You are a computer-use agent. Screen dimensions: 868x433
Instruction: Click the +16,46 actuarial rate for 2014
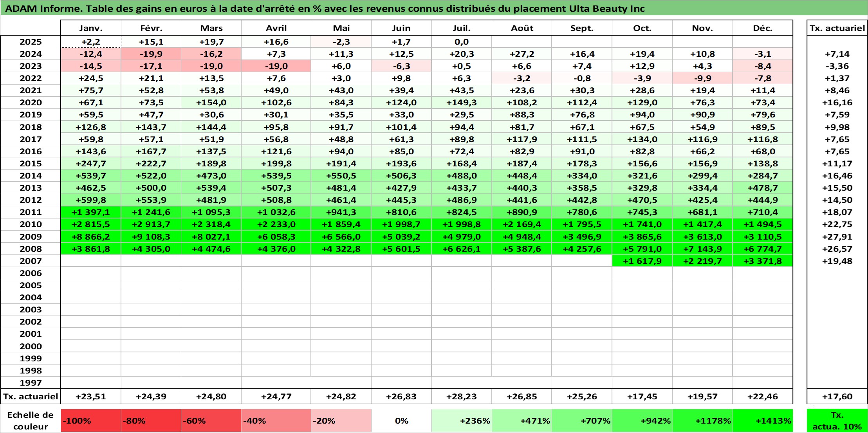click(837, 175)
